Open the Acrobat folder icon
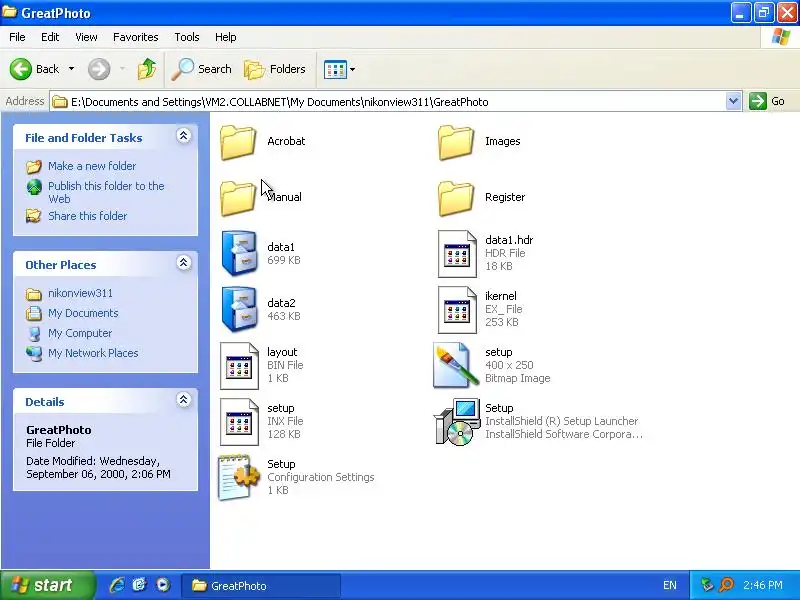Viewport: 800px width, 600px height. [x=238, y=142]
